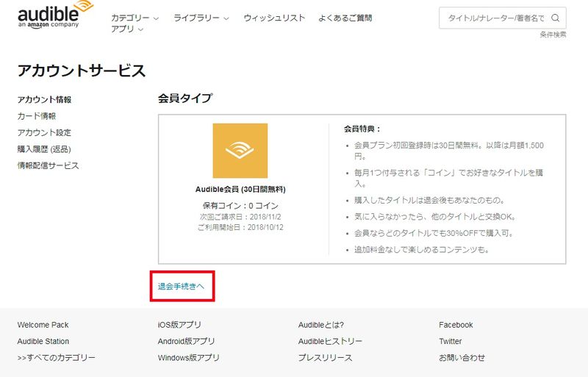Select カード情報 in the sidebar
The width and height of the screenshot is (588, 377).
pyautogui.click(x=36, y=116)
